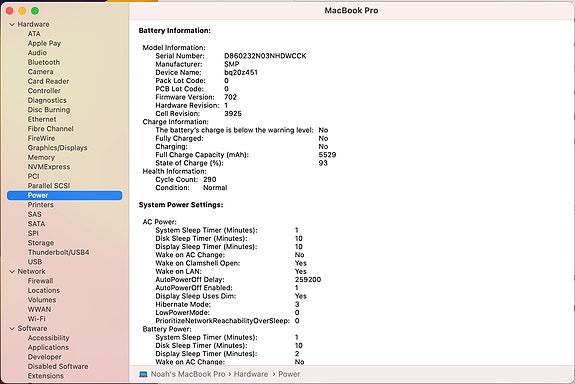Open Wi-Fi information
Viewport: 575px width, 384px height.
coord(36,319)
